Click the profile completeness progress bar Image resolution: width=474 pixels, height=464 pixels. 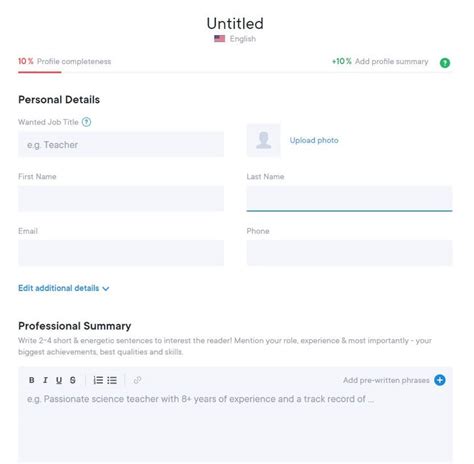coord(235,72)
